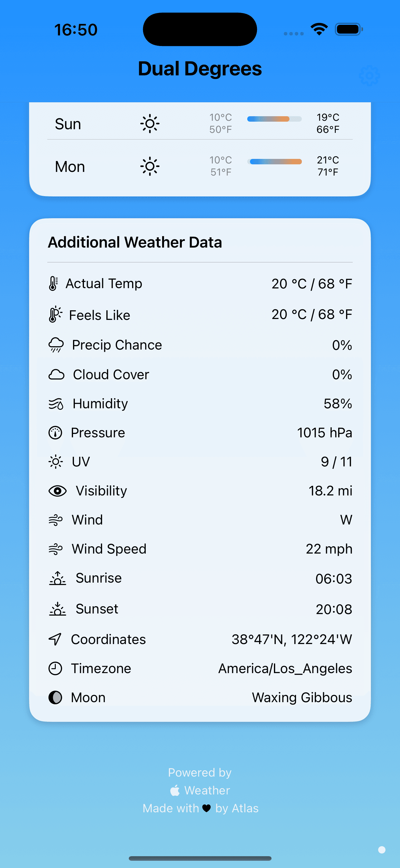
Task: Select the Mon forecast row
Action: click(200, 166)
